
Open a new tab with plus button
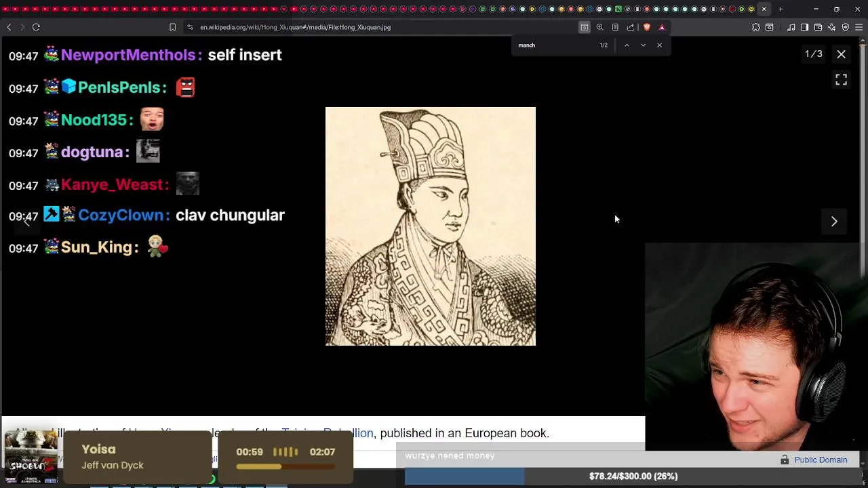781,9
